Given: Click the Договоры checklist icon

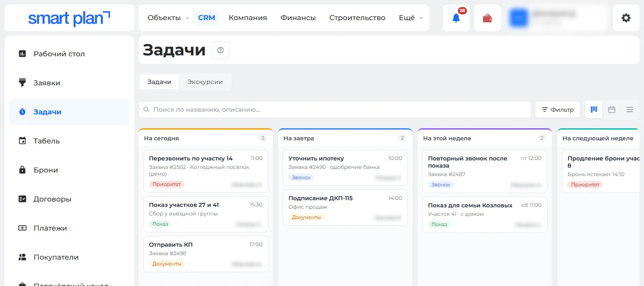Looking at the screenshot, I should coord(22,199).
